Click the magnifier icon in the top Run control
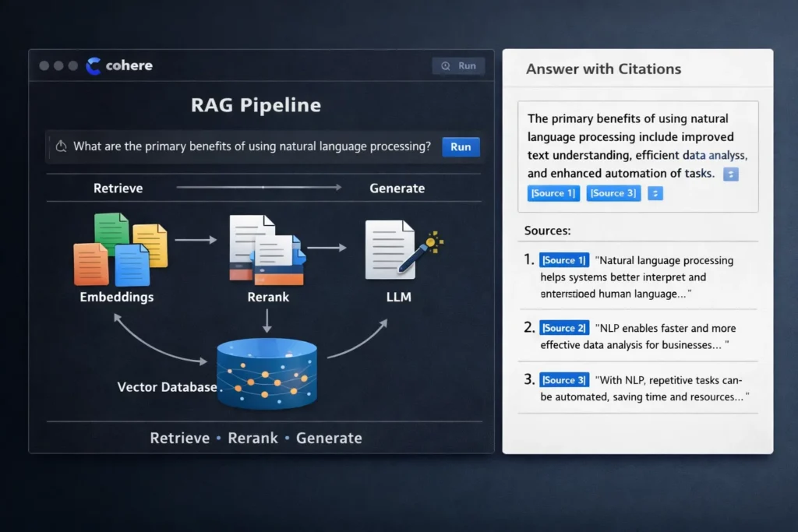This screenshot has width=798, height=532. [445, 65]
